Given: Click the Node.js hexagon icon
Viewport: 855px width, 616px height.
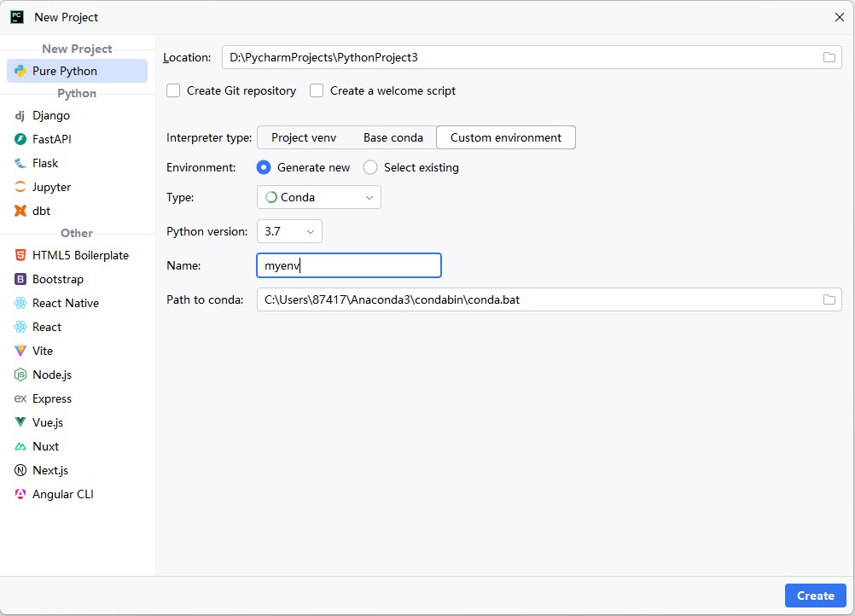Looking at the screenshot, I should point(20,375).
